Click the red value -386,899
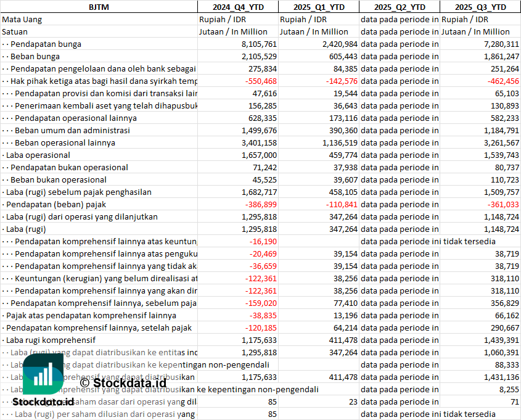This screenshot has height=420, width=521. tap(261, 204)
